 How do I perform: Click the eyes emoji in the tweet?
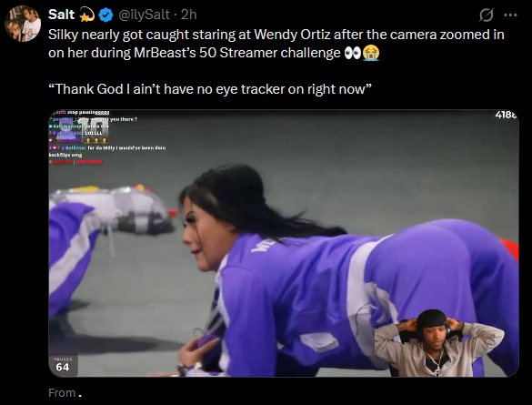pos(353,54)
